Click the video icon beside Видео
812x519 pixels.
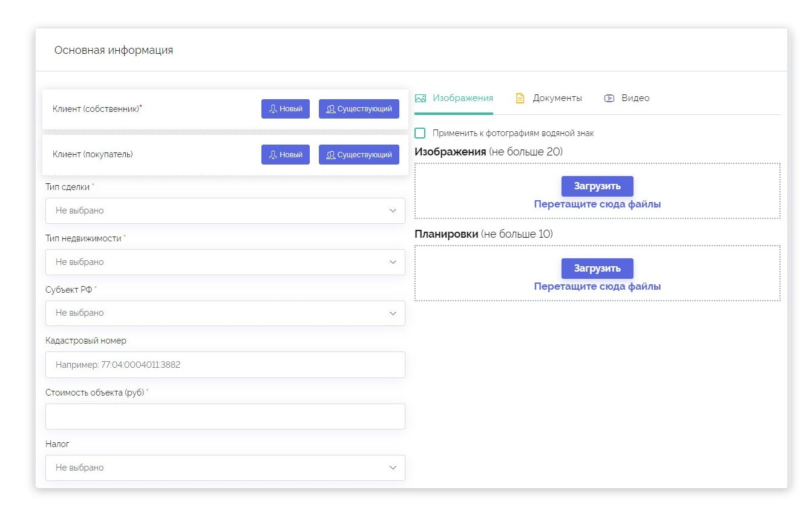609,98
